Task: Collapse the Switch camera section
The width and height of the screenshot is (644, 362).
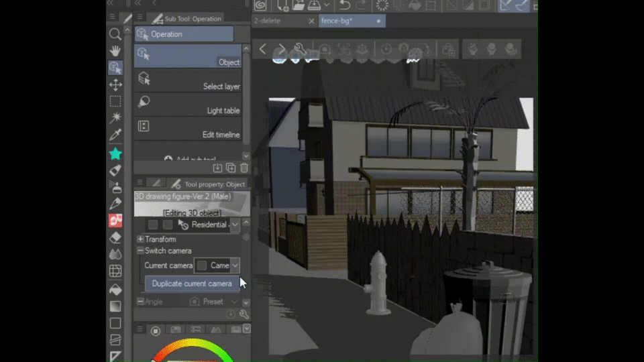Action: pos(140,251)
